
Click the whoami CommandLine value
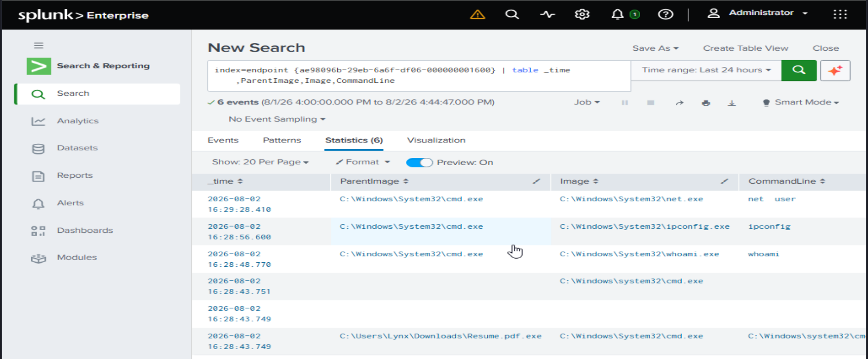coord(764,254)
